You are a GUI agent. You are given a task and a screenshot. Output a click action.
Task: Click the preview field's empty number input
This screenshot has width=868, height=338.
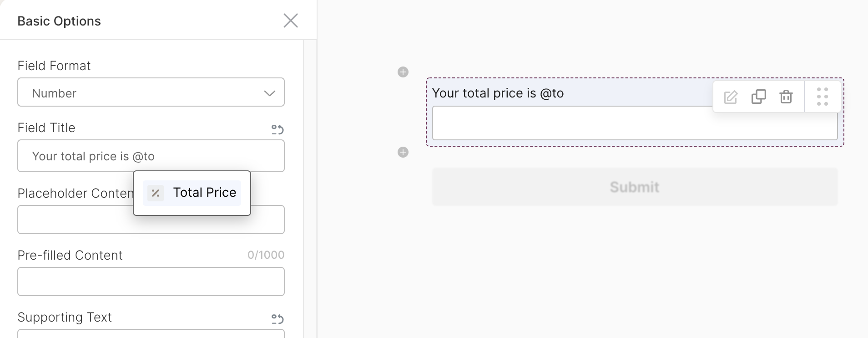pyautogui.click(x=635, y=123)
